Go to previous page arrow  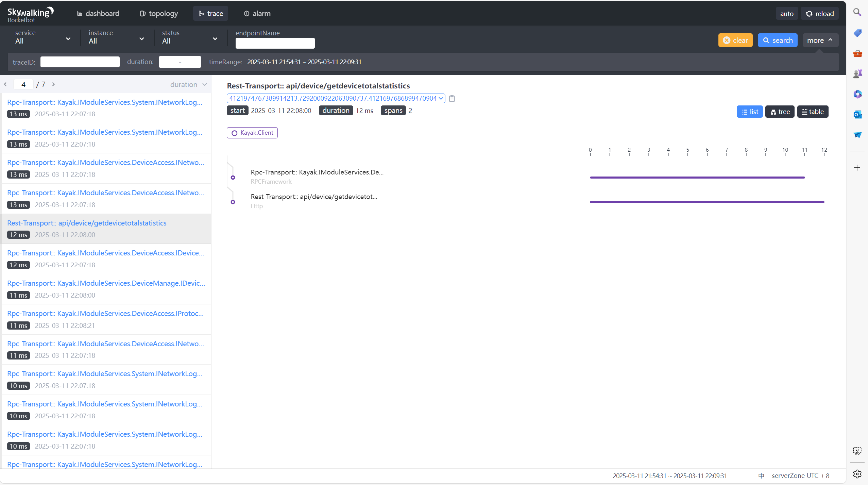[5, 84]
